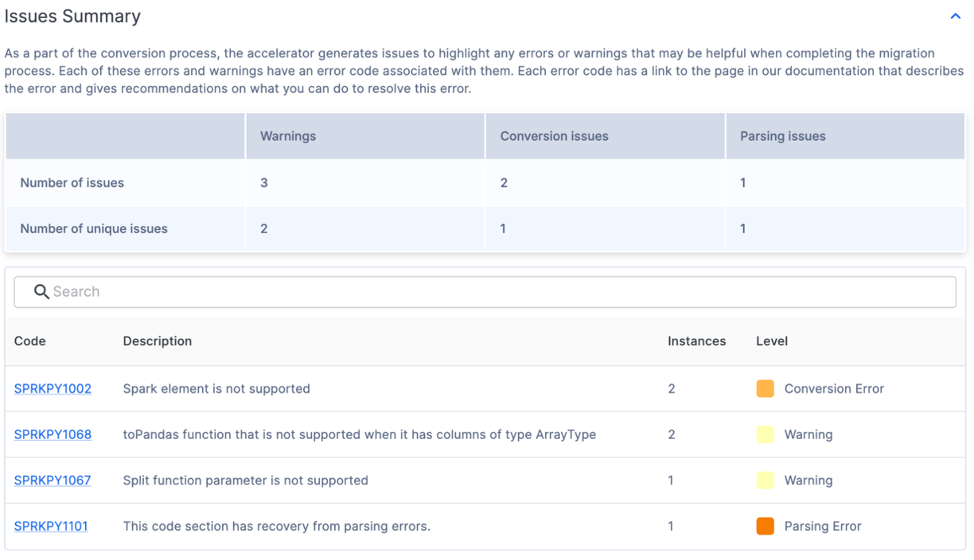Click the Conversion Error orange swatch

click(765, 389)
